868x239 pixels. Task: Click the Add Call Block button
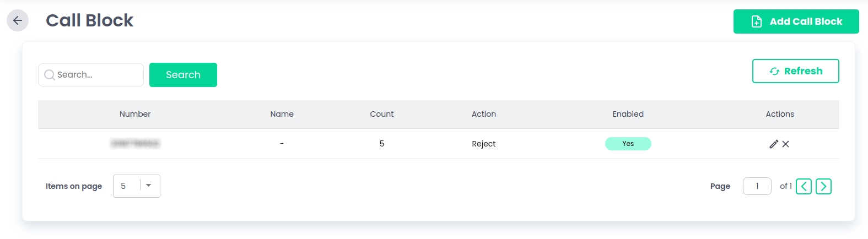796,21
